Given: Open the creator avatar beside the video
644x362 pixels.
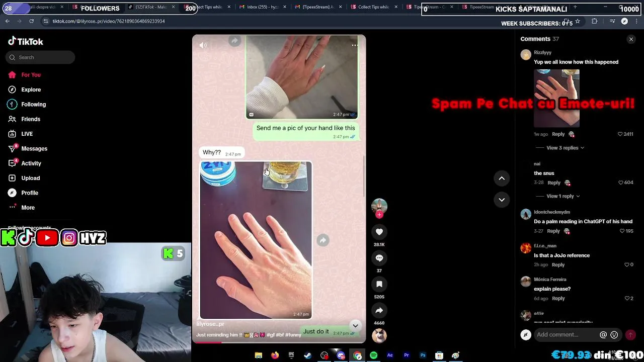Looking at the screenshot, I should 379,206.
